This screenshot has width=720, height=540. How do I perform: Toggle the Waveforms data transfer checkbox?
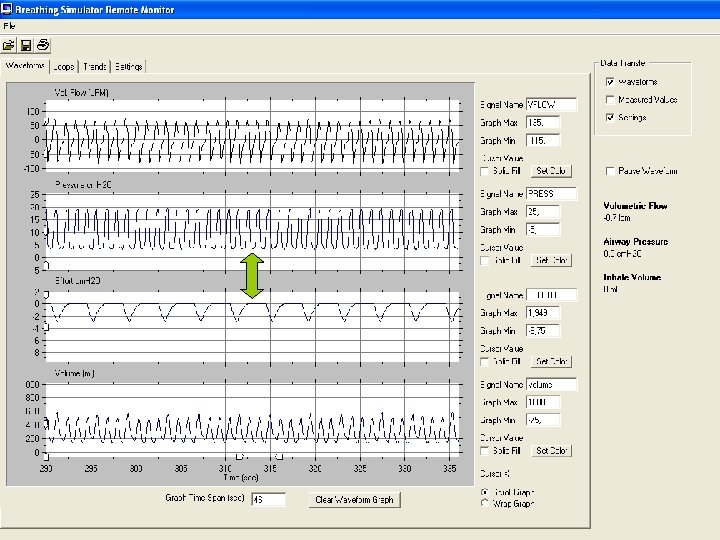coord(610,82)
